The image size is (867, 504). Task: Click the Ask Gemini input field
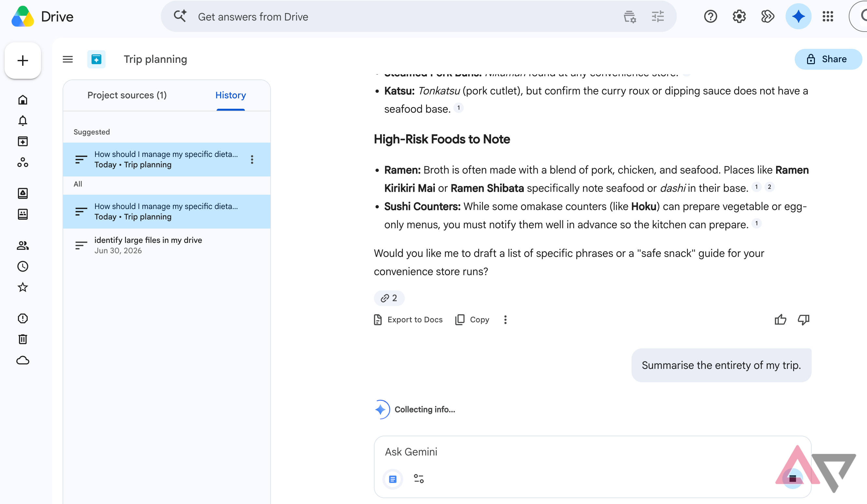pos(592,452)
